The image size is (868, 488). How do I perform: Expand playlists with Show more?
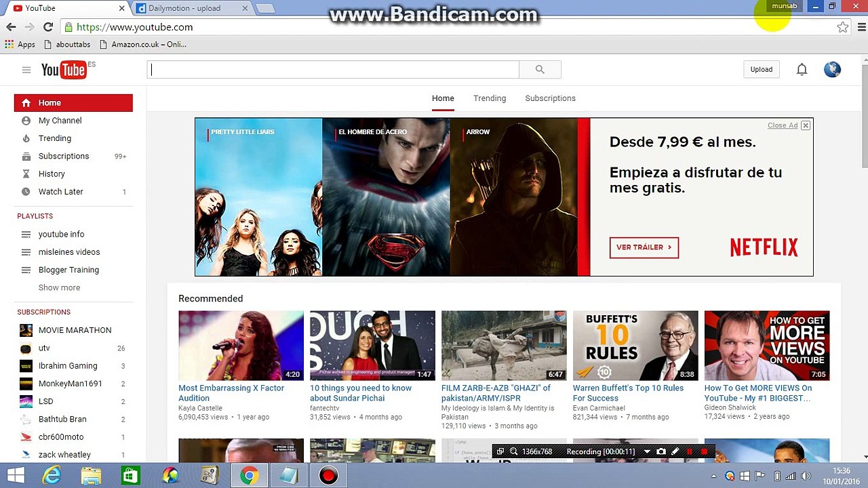click(x=59, y=287)
